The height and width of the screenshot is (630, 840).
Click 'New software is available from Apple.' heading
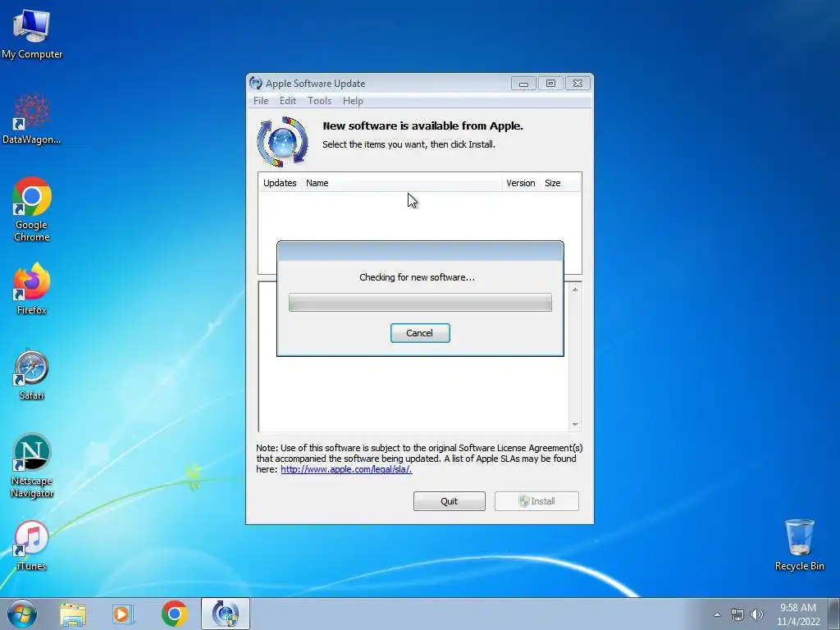click(422, 126)
